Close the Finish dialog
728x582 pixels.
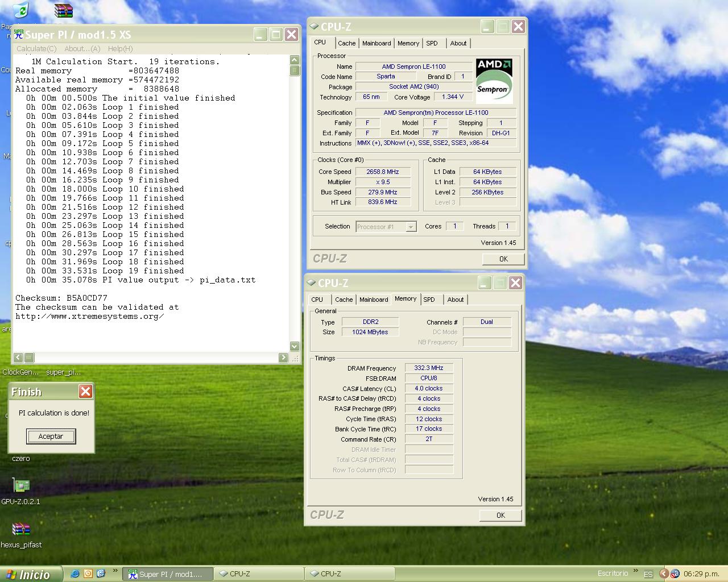[x=85, y=391]
